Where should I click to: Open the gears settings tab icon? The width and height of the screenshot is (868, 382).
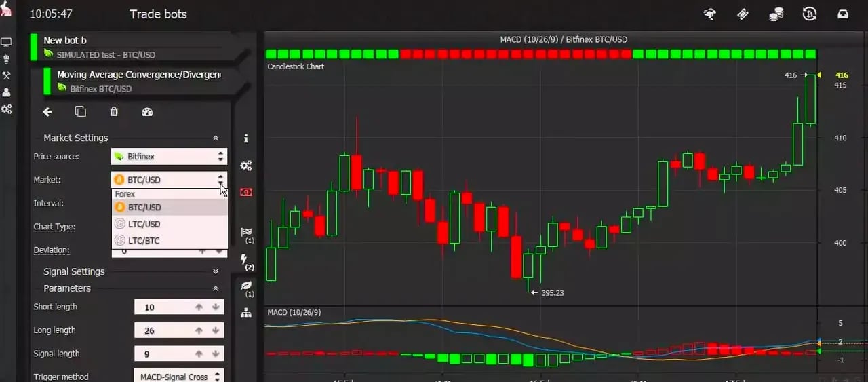246,166
